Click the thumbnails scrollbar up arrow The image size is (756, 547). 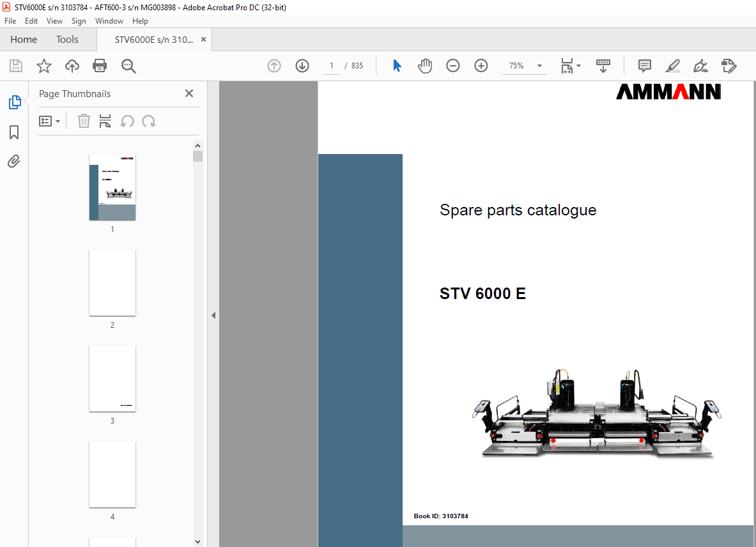tap(197, 146)
